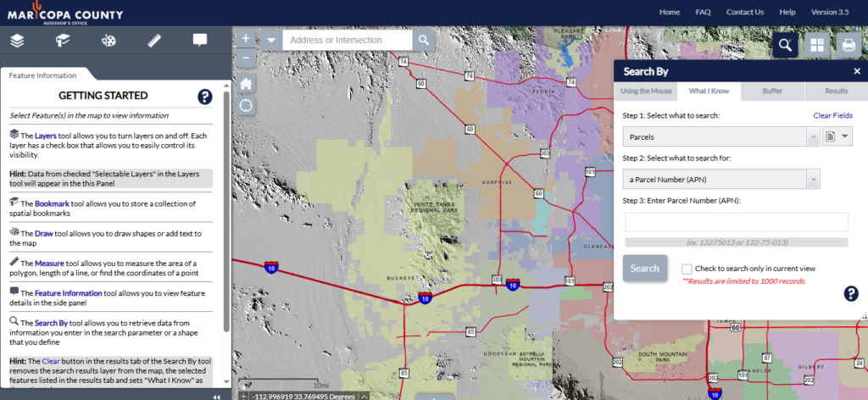Click the address search magnifier button
Image resolution: width=868 pixels, height=400 pixels.
coord(424,40)
